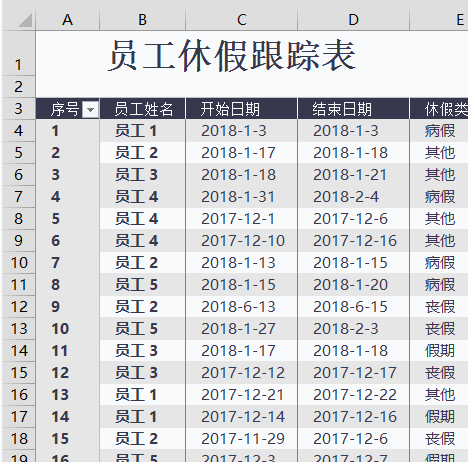Click the 员工 5 cell in row 11
Viewport: 468px width, 462px height.
pyautogui.click(x=143, y=285)
